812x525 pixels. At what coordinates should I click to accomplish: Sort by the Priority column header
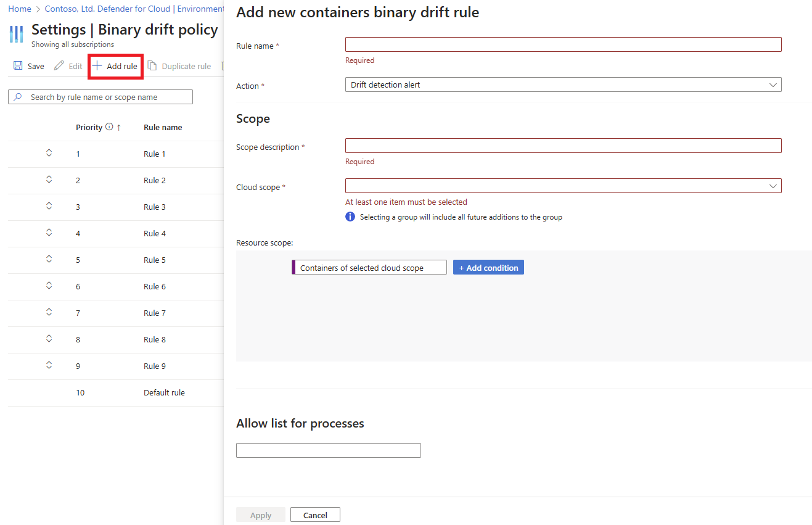(x=89, y=127)
